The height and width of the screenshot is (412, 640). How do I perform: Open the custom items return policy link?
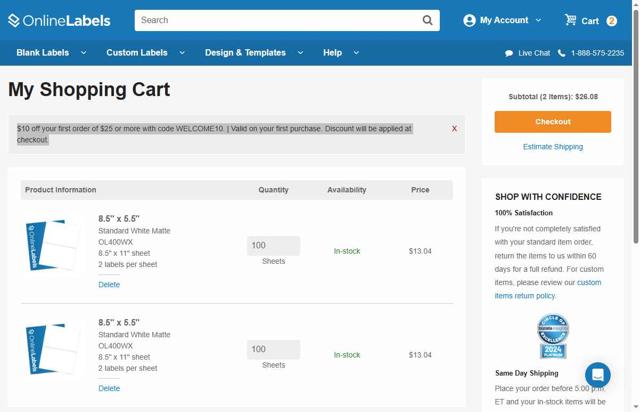pyautogui.click(x=548, y=289)
